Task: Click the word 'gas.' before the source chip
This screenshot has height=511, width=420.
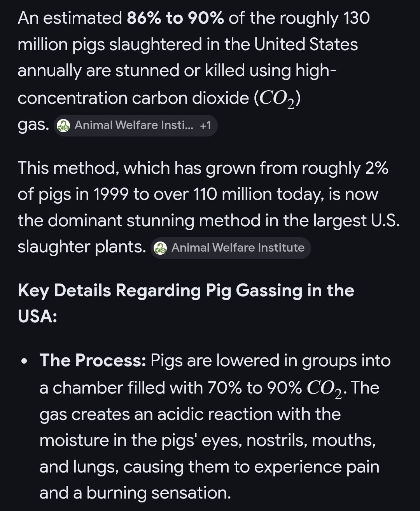Action: (33, 125)
